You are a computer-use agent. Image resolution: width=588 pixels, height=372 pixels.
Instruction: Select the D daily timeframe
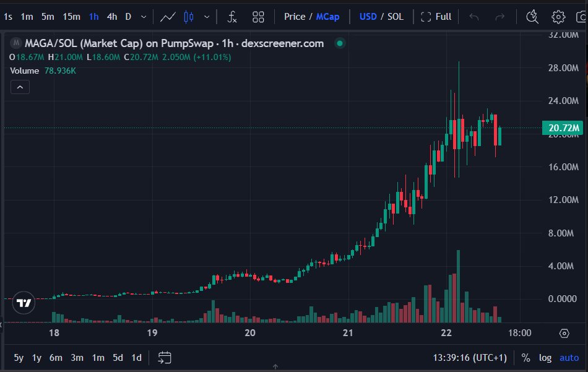click(x=128, y=17)
